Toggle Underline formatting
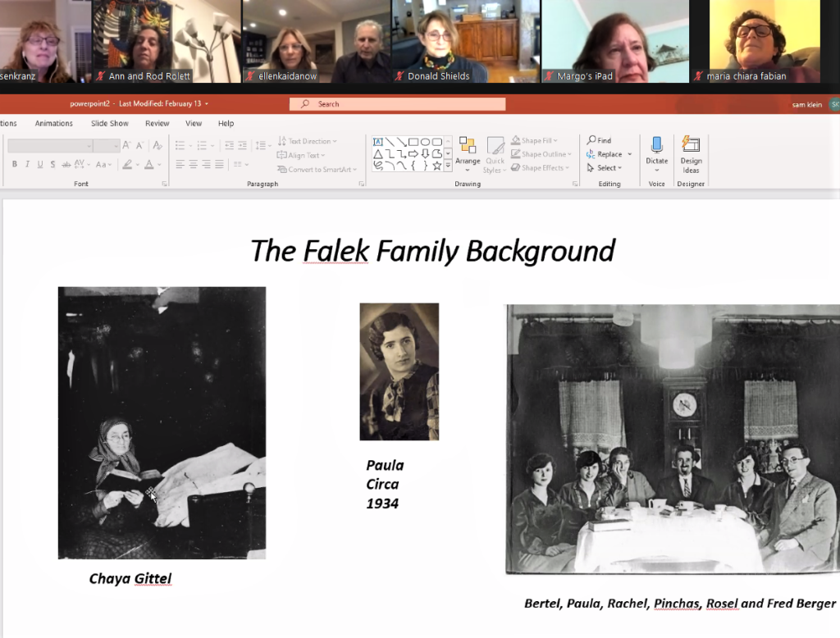The height and width of the screenshot is (638, 840). coord(40,165)
